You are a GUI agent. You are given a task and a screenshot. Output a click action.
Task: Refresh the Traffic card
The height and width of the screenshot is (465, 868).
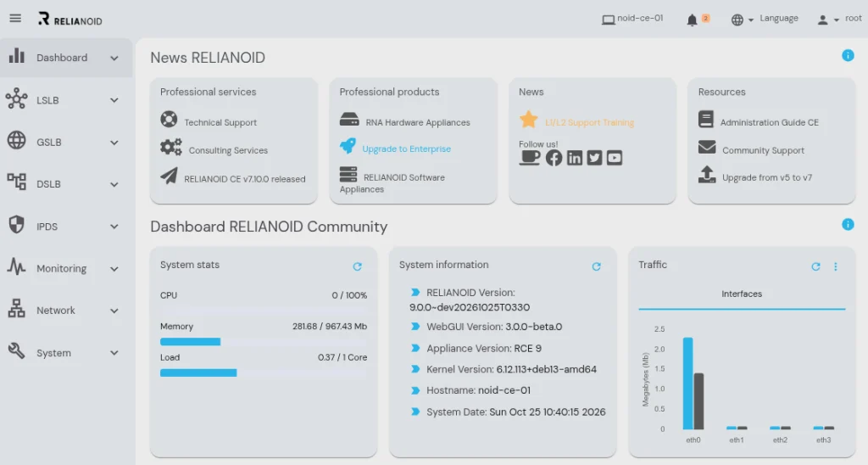coord(815,266)
